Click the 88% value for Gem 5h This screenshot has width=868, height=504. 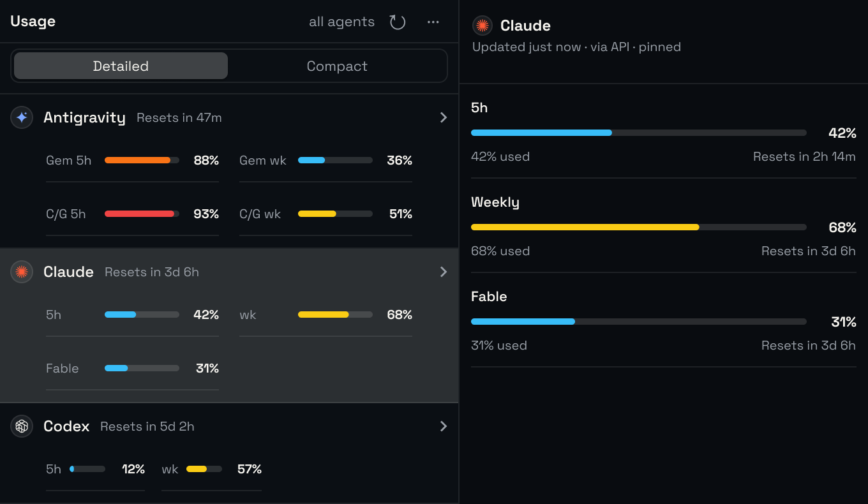pyautogui.click(x=206, y=161)
